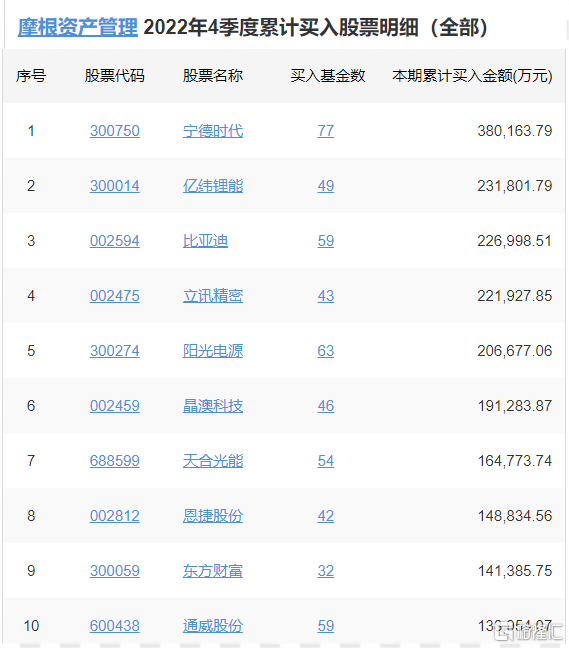Open stock code 002475 link
Image resolution: width=569 pixels, height=648 pixels.
click(x=115, y=296)
